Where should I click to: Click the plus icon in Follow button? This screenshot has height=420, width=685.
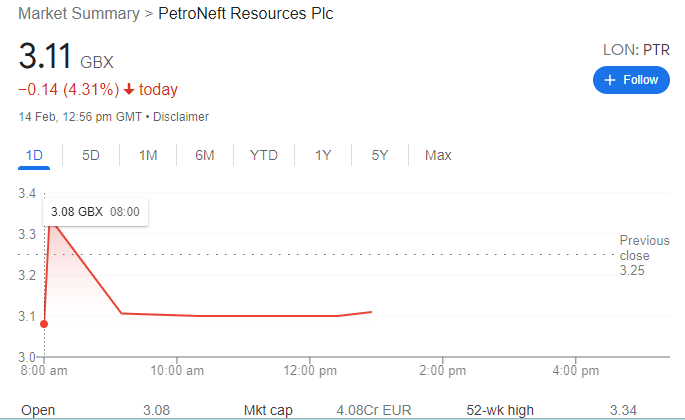(x=609, y=80)
